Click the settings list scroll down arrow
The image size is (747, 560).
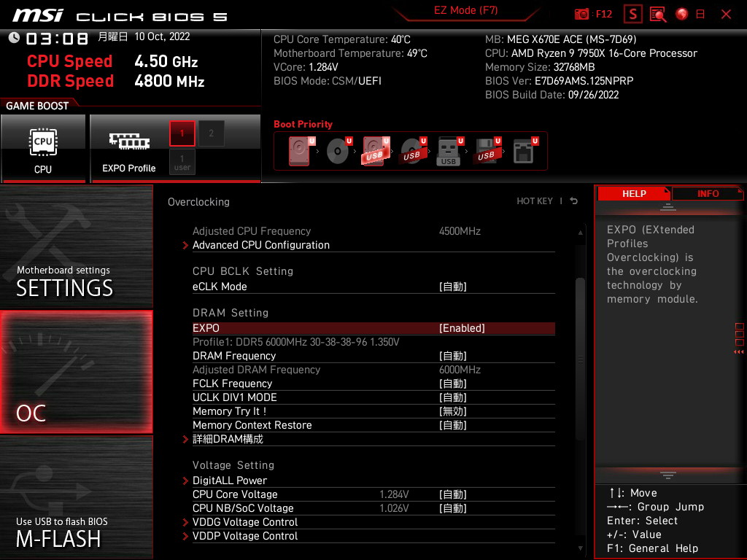click(580, 548)
